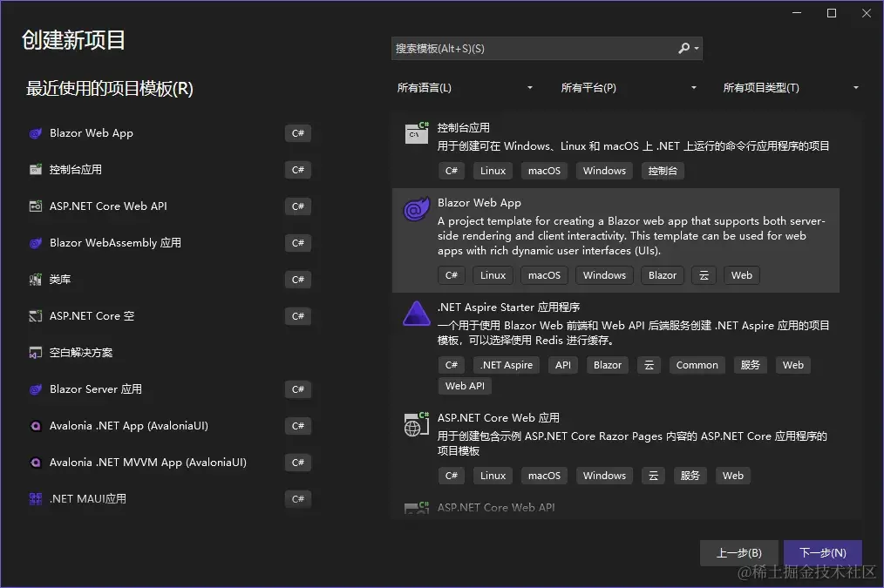Screen dimensions: 884x588
Task: Click the 下一步 next step button
Action: click(x=822, y=552)
